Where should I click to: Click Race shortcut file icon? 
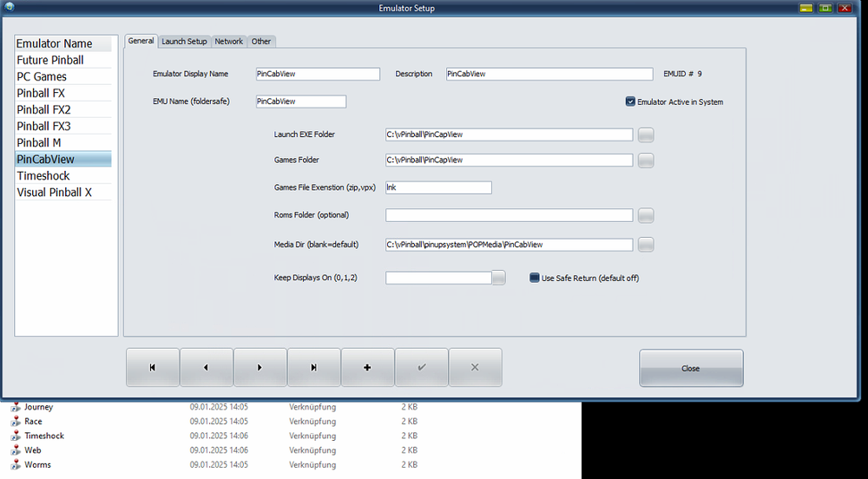[x=16, y=422]
